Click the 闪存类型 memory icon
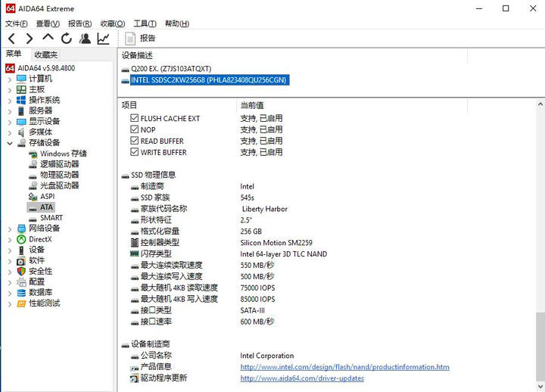The height and width of the screenshot is (392, 545). (135, 254)
